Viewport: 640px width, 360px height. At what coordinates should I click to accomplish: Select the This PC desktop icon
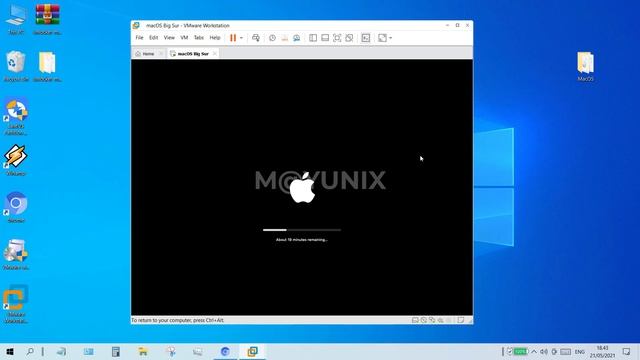pyautogui.click(x=16, y=19)
